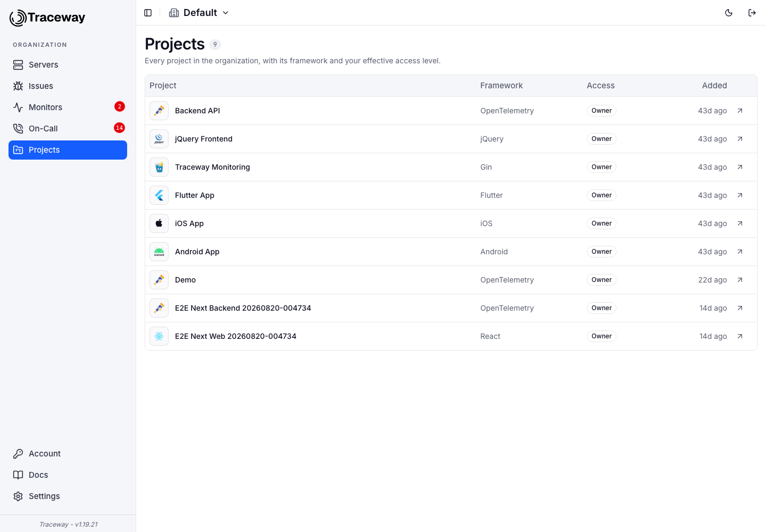Image resolution: width=766 pixels, height=532 pixels.
Task: Click E2E Next Backend 20260820-004734 name
Action: 243,308
